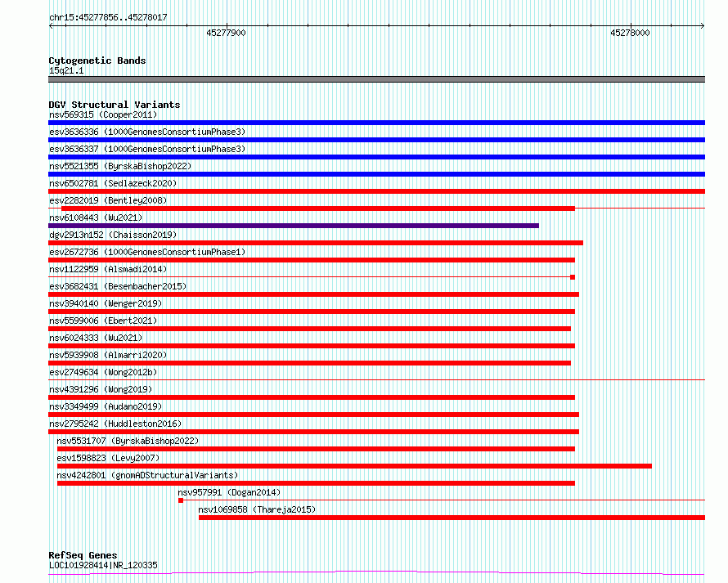The height and width of the screenshot is (583, 728).
Task: Select the red bar for dgv2913n152
Action: tap(316, 243)
